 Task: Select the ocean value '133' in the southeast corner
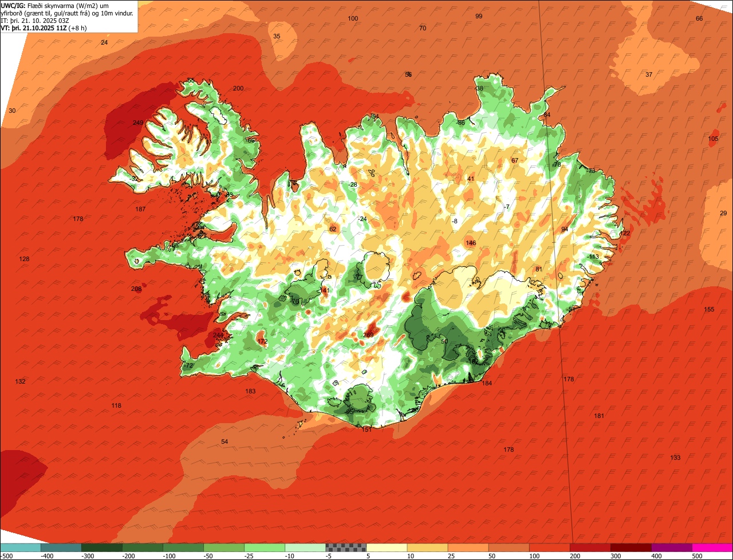[676, 458]
